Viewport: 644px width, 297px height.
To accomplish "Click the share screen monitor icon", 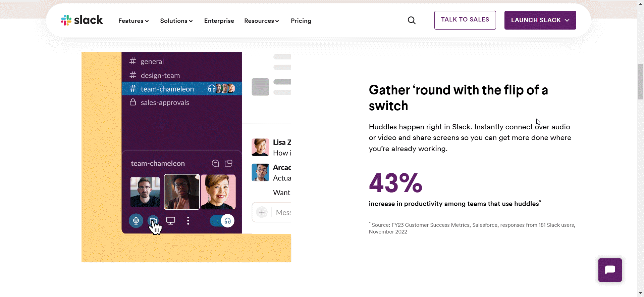I will click(x=171, y=221).
